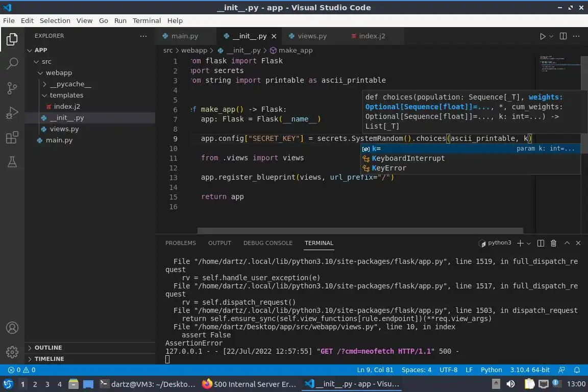Open Source Control view
The width and height of the screenshot is (588, 392).
12,88
